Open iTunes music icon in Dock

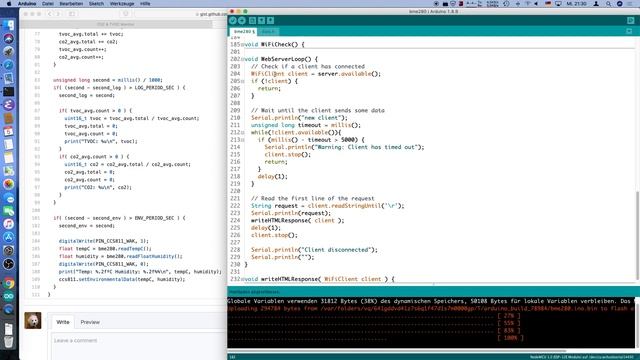pyautogui.click(x=9, y=224)
